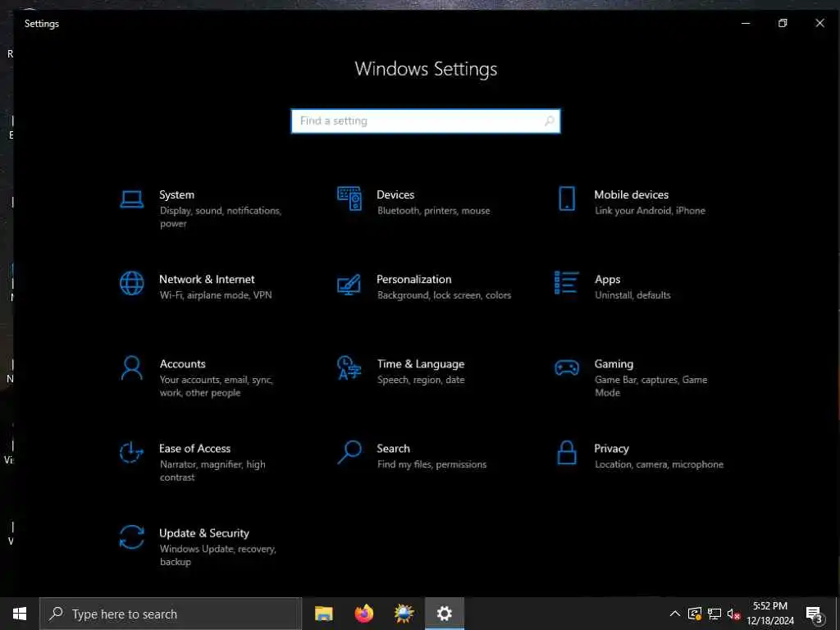Click the System heading
This screenshot has width=840, height=630.
177,194
